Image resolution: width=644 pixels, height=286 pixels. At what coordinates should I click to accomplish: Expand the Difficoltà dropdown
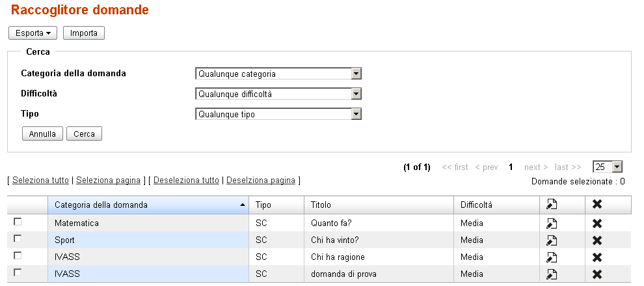[278, 94]
